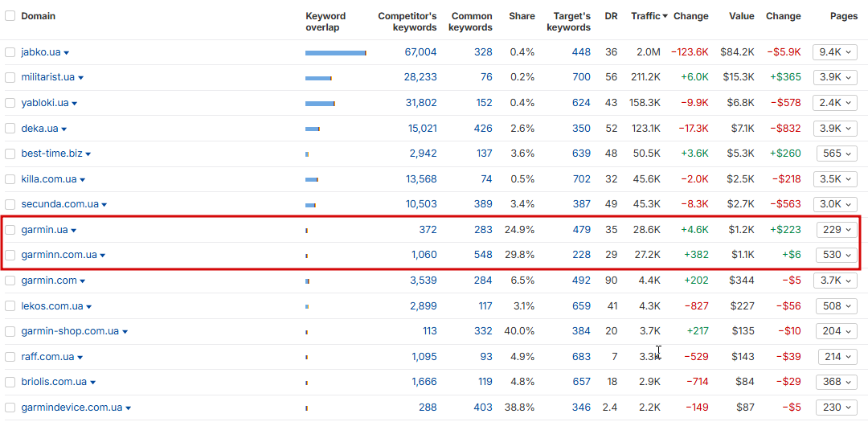Image resolution: width=868 pixels, height=422 pixels.
Task: Expand the garmin.com domain arrow
Action: pyautogui.click(x=83, y=281)
